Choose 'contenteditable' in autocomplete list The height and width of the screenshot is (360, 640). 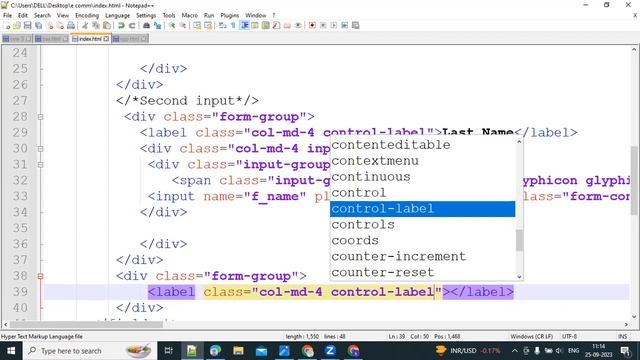pyautogui.click(x=422, y=145)
